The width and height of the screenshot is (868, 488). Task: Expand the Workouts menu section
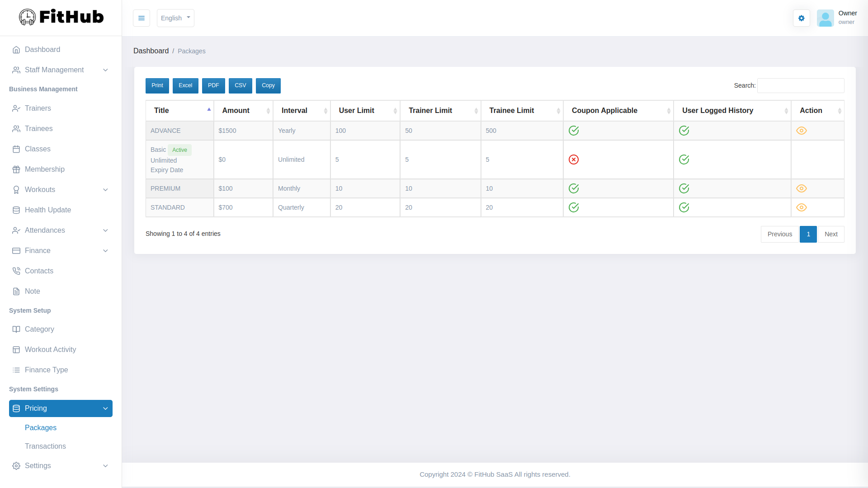tap(60, 189)
